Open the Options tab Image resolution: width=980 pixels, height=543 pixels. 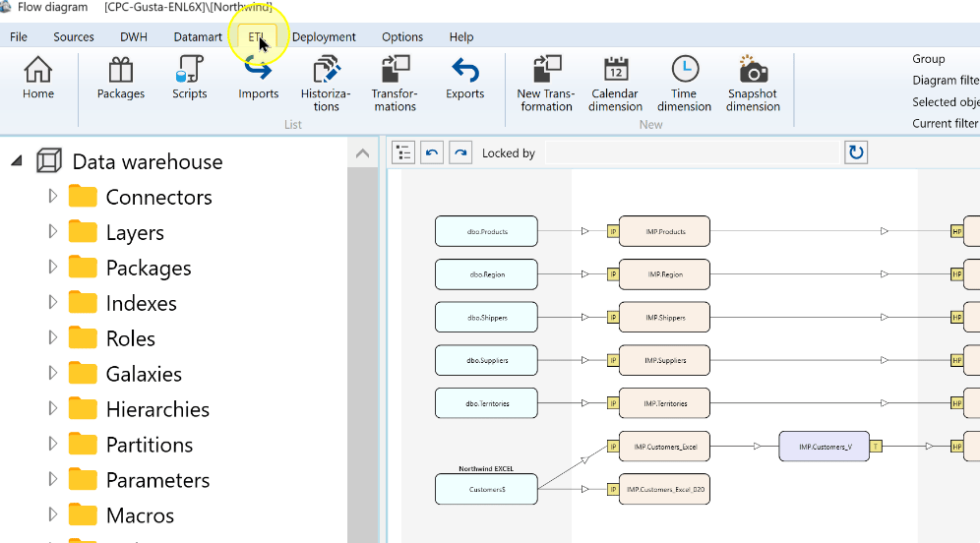tap(402, 36)
